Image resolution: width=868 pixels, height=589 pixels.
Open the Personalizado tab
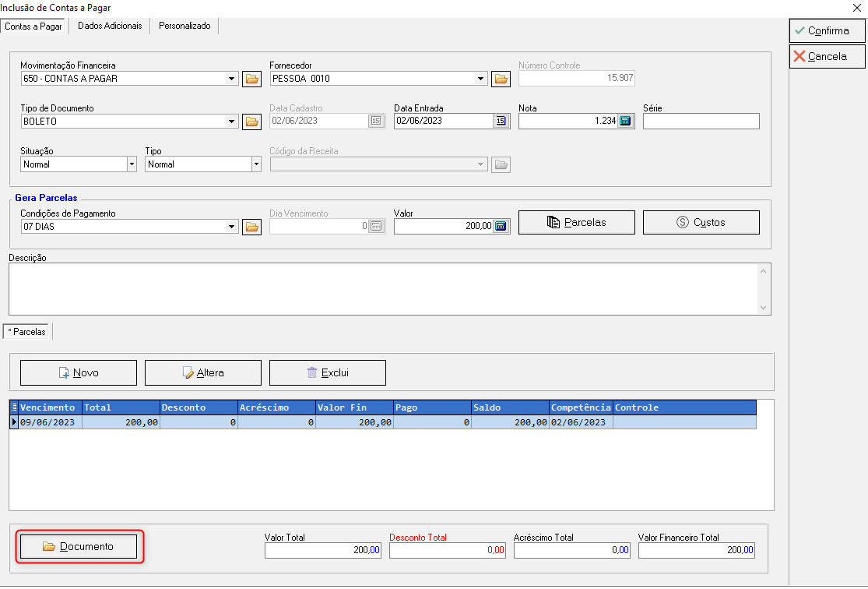click(x=184, y=26)
